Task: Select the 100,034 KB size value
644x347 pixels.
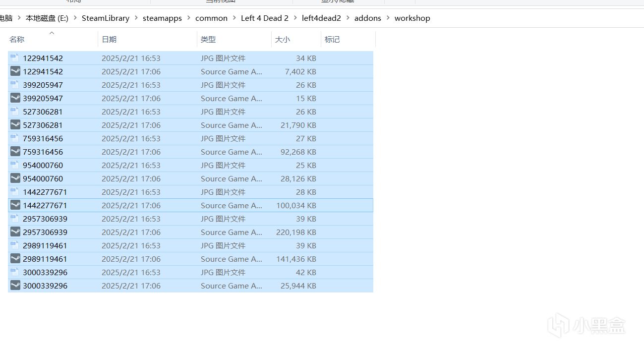Action: 296,205
